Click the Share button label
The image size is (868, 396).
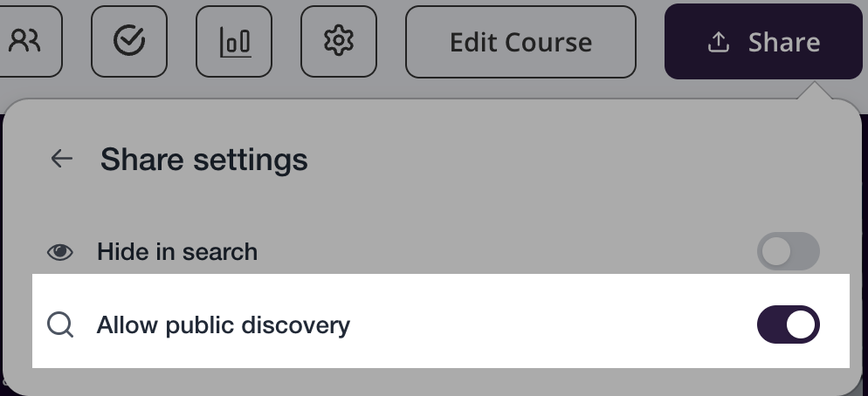783,42
